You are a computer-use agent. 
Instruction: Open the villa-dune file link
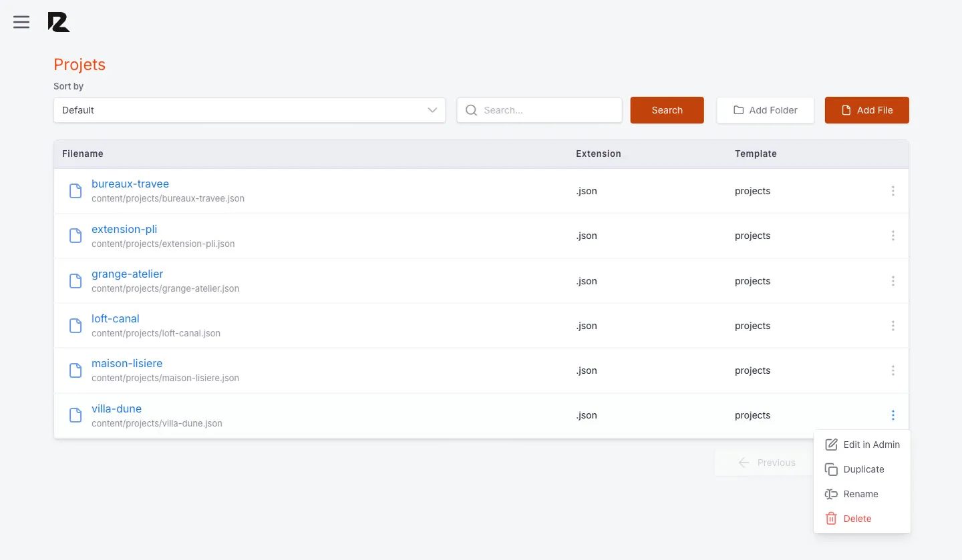(x=116, y=408)
